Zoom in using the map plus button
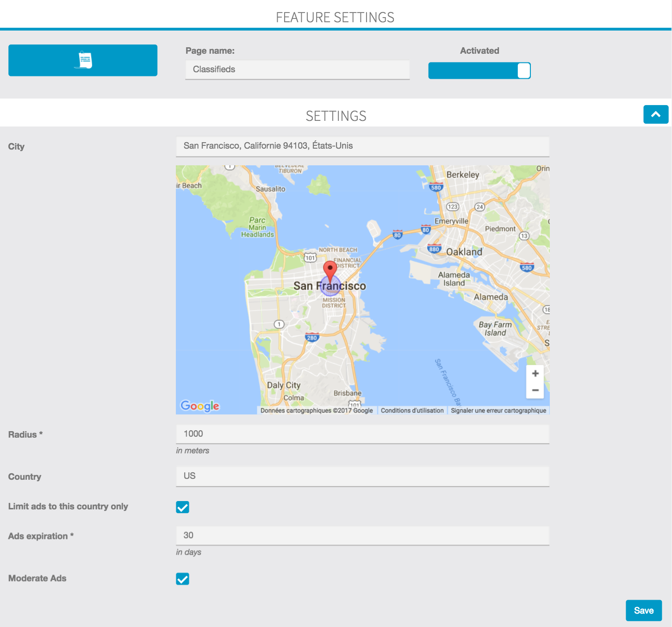 click(535, 373)
